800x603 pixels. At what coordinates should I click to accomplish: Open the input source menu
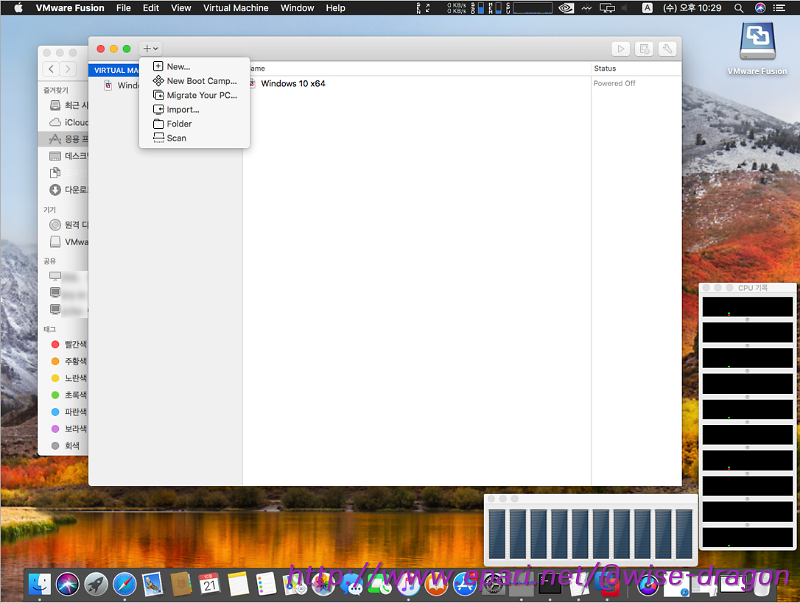coord(647,8)
